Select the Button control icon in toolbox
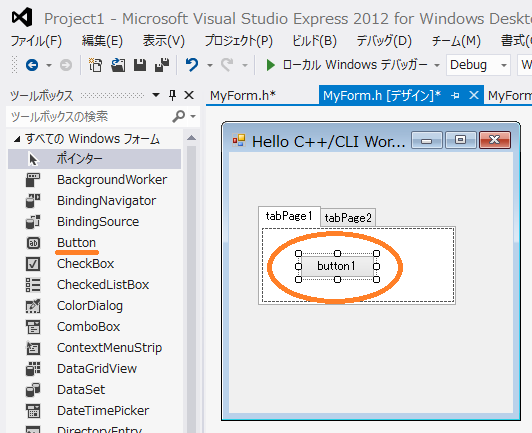Image resolution: width=532 pixels, height=433 pixels. click(x=33, y=243)
